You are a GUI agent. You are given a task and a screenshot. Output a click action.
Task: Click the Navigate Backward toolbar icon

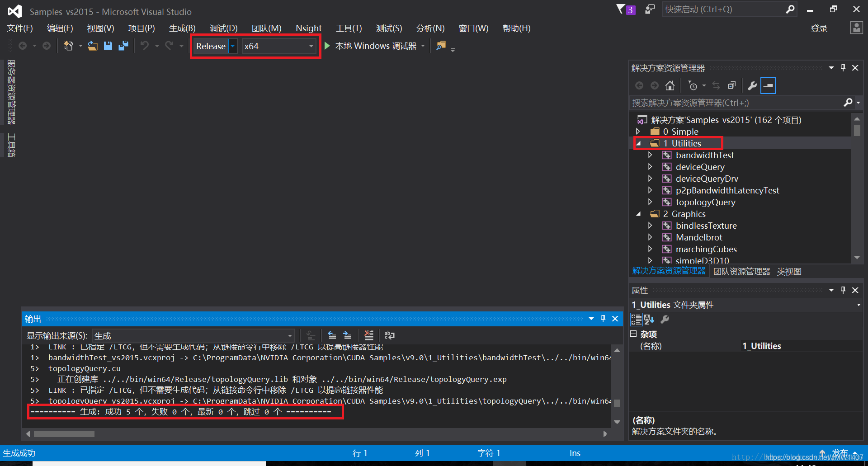[x=22, y=46]
